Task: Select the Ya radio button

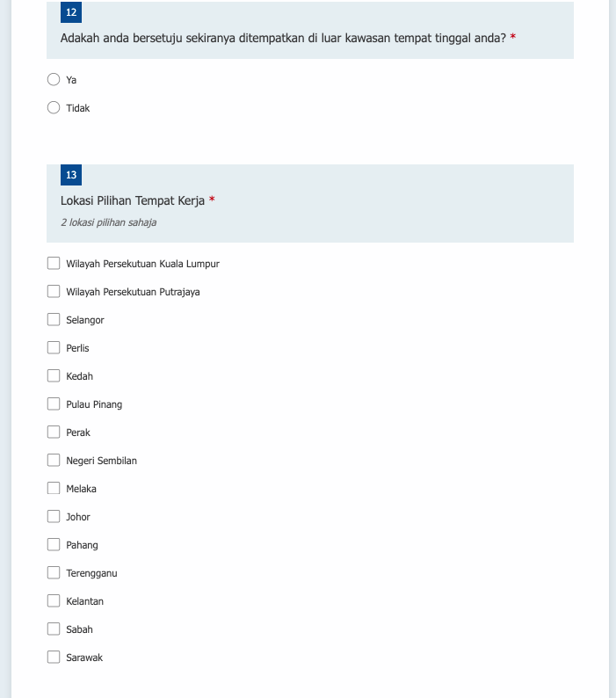Action: pyautogui.click(x=54, y=80)
